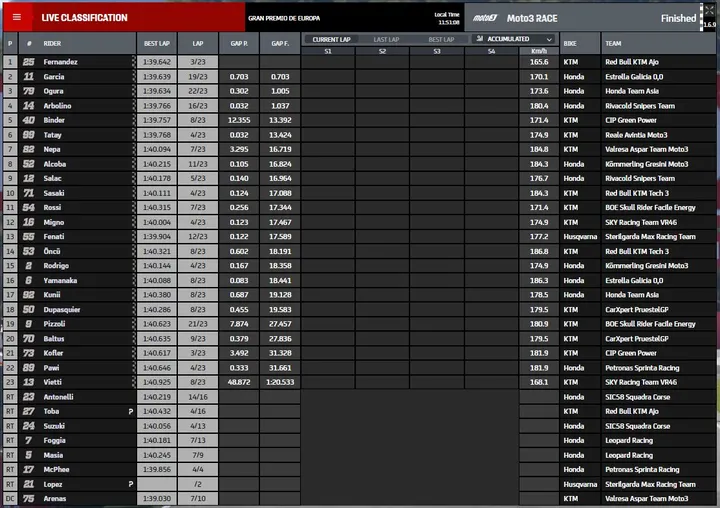720x508 pixels.
Task: Select rider Pizzoli
Action: pyautogui.click(x=54, y=324)
